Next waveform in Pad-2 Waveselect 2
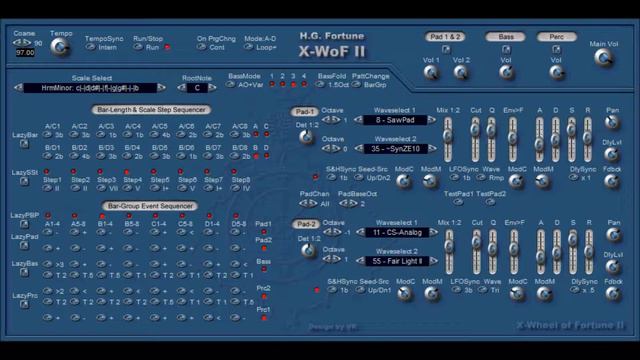640x360 pixels. pos(433,261)
